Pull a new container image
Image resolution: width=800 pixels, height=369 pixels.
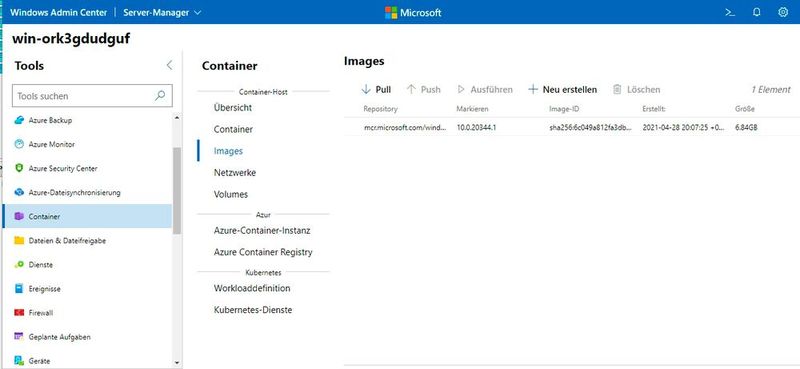376,89
